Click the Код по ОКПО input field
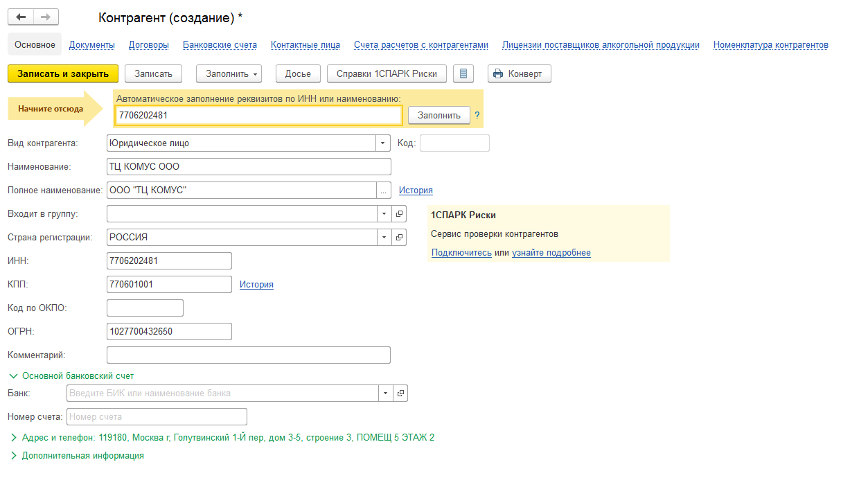 click(x=145, y=308)
